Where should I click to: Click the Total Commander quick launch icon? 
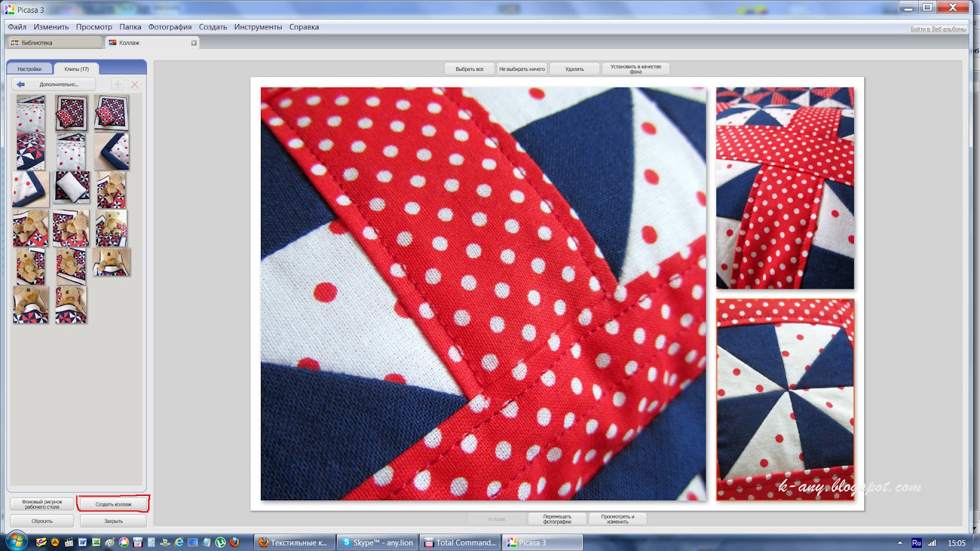tap(138, 542)
